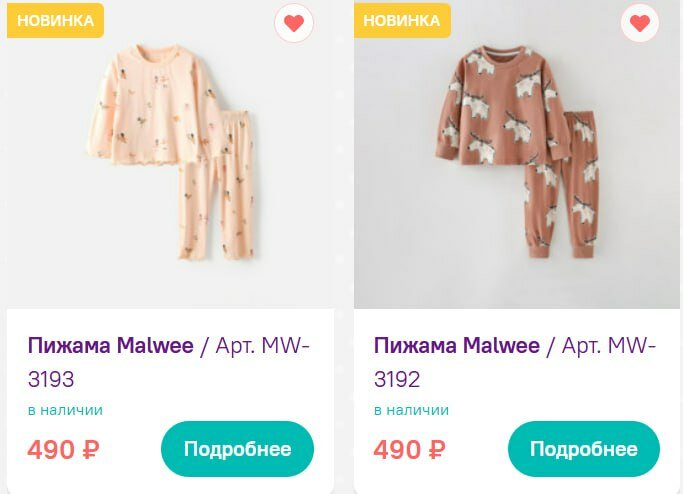Add pajama MW-3193 to favorites with heart
Image resolution: width=683 pixels, height=494 pixels.
(293, 24)
